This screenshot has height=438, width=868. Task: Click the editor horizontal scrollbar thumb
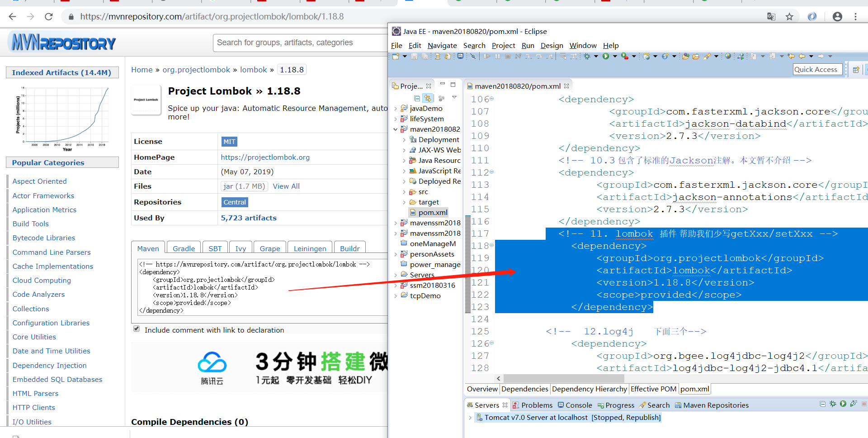(564, 378)
